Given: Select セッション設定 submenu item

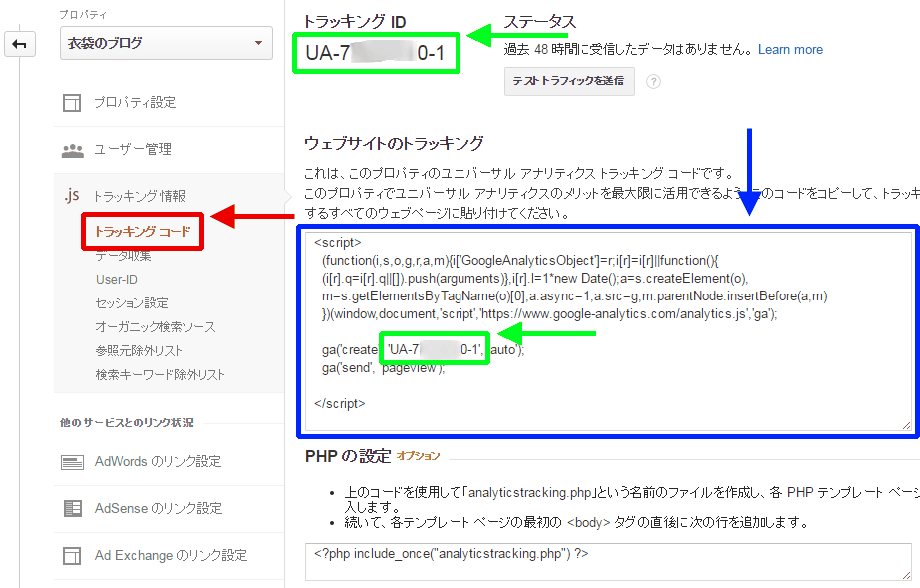Looking at the screenshot, I should [x=132, y=303].
